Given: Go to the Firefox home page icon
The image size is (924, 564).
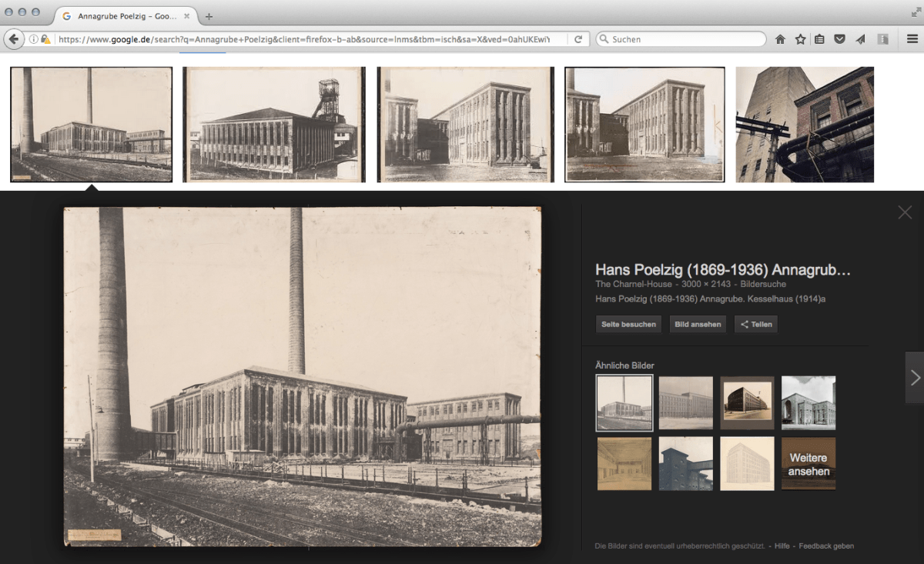Looking at the screenshot, I should (x=780, y=39).
